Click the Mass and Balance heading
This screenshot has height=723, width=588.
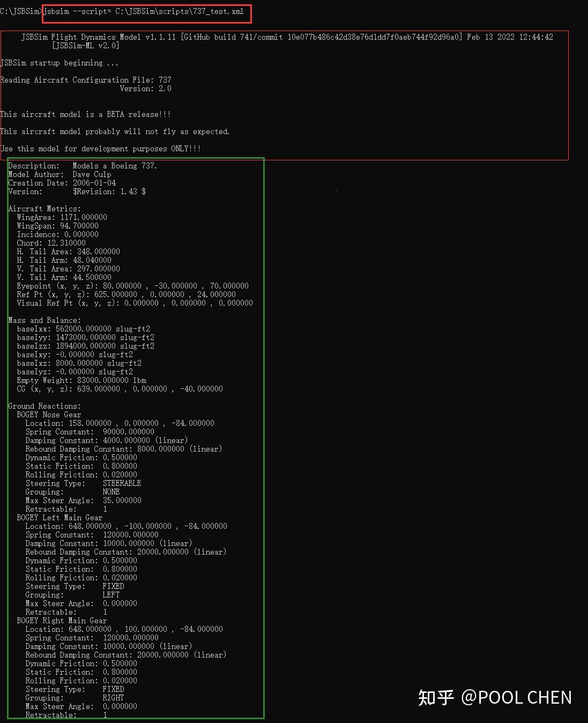pyautogui.click(x=44, y=320)
